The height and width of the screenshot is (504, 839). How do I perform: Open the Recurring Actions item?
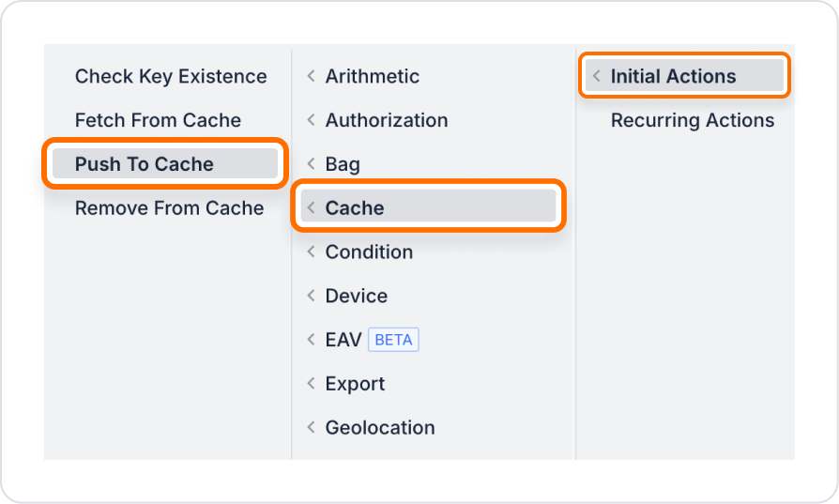tap(693, 120)
